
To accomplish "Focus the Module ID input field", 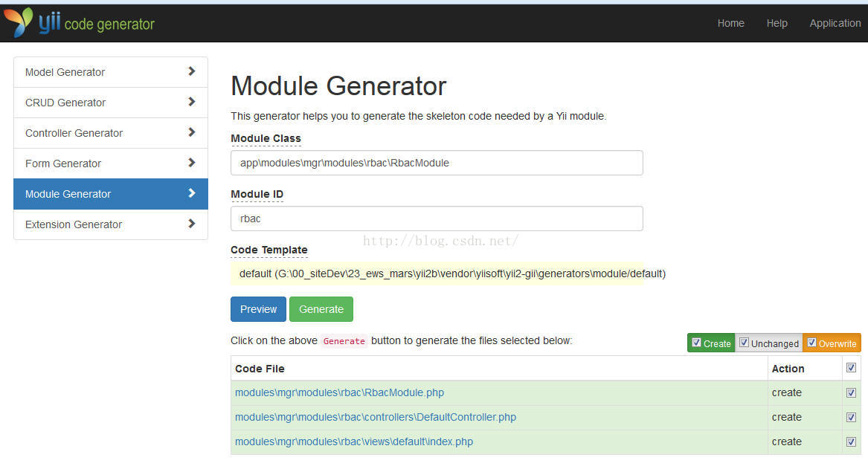I will click(437, 219).
